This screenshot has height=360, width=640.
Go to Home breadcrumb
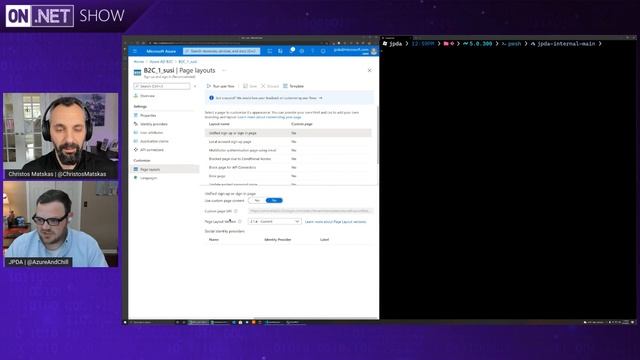click(139, 62)
